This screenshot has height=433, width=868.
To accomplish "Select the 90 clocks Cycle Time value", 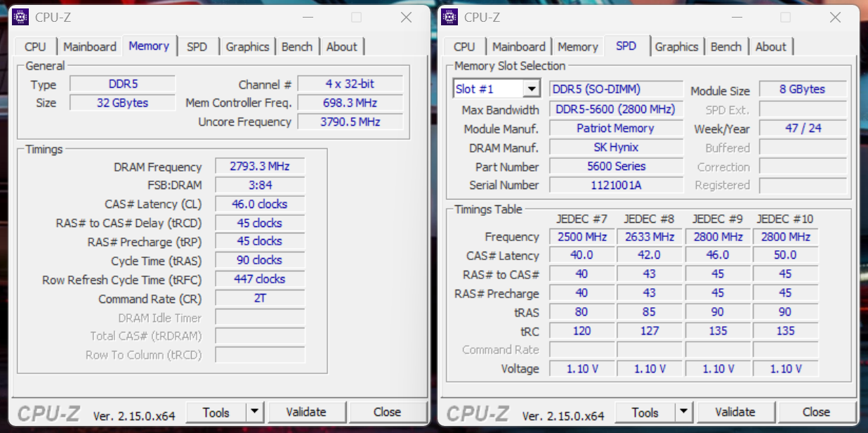I will (x=260, y=260).
